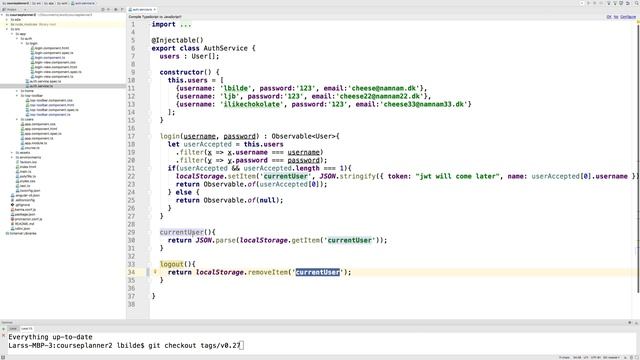
Task: Hide the Terminal tool window
Action: pos(636,322)
